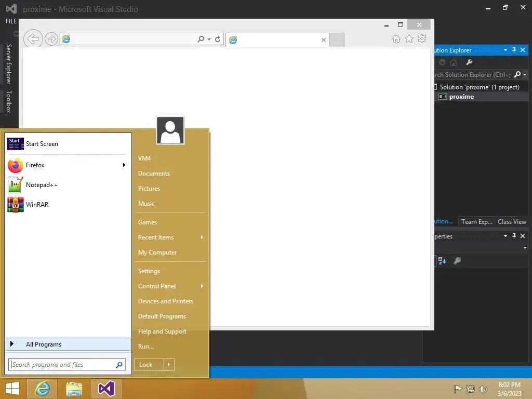Click the Solution Explorer wrench Properties icon
The height and width of the screenshot is (399, 532).
469,62
